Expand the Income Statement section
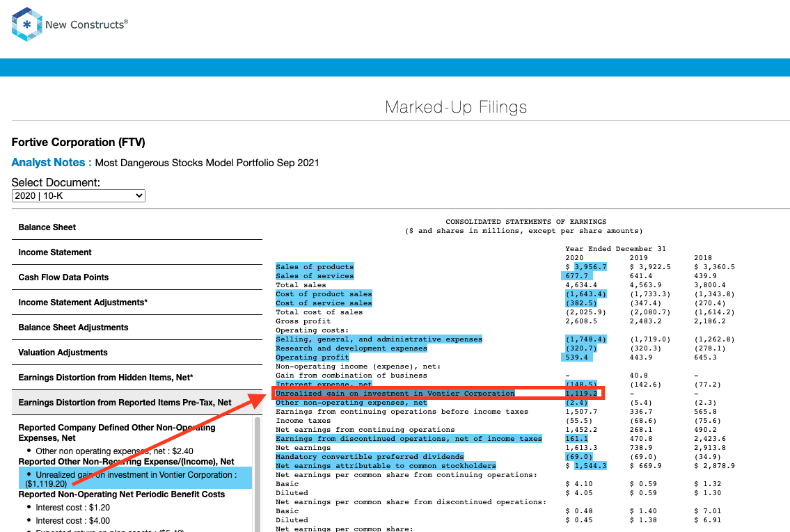The width and height of the screenshot is (790, 532). [137, 252]
